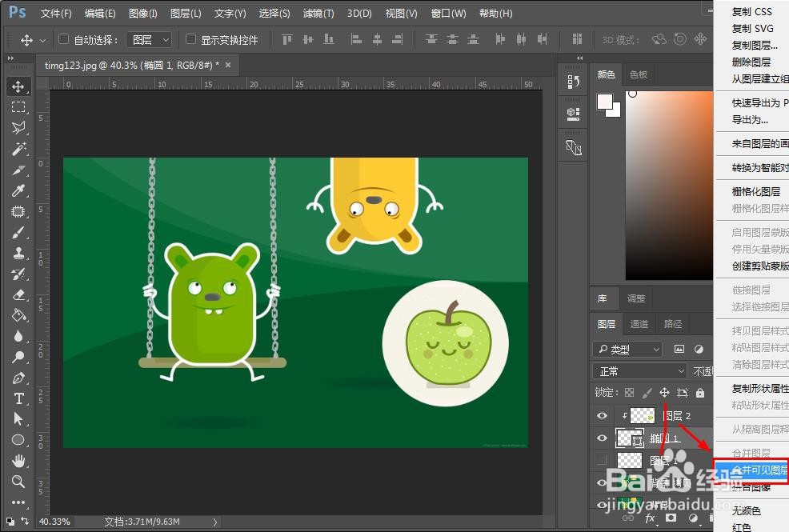789x532 pixels.
Task: Open the 图层 auto-select dropdown
Action: [149, 39]
